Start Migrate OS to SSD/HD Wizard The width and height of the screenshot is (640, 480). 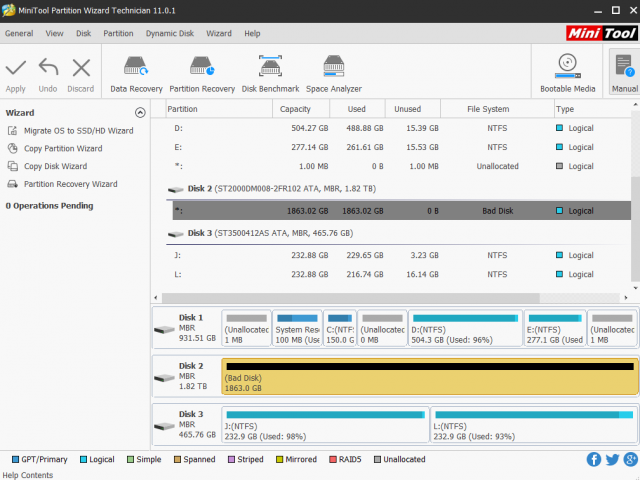[78, 131]
